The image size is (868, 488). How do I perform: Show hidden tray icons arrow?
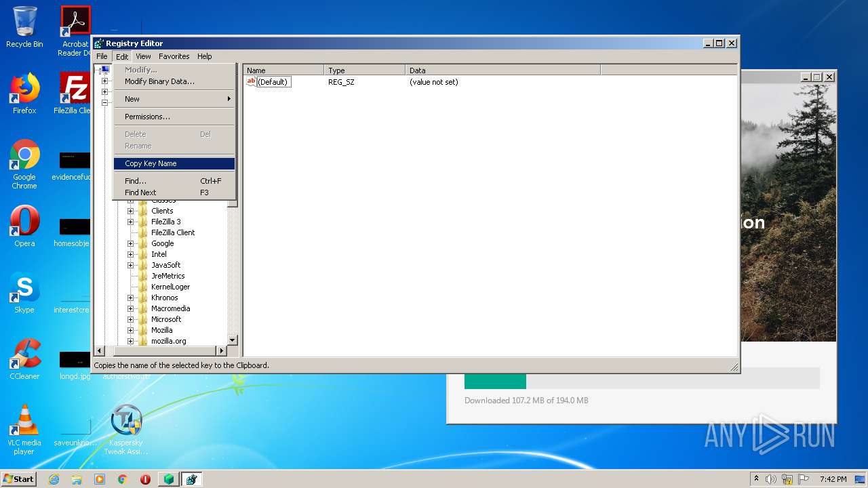[x=756, y=479]
